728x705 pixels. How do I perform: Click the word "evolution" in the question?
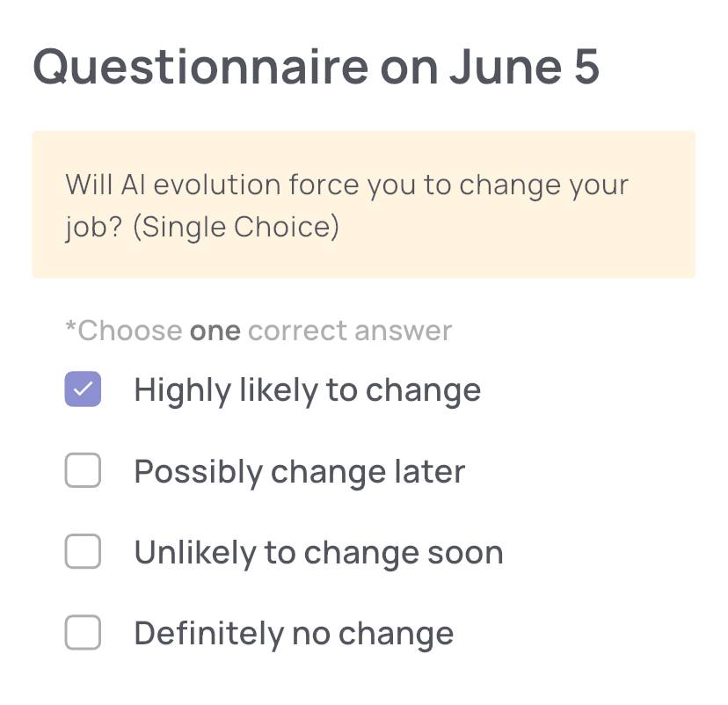click(x=217, y=185)
